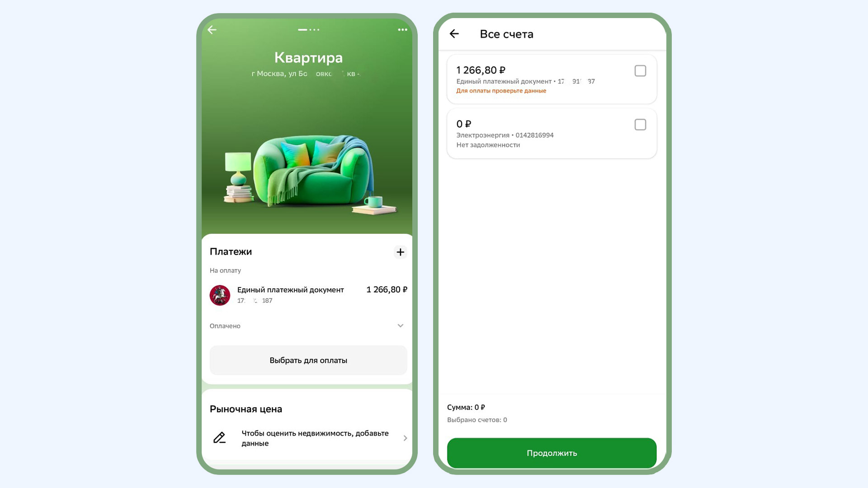The width and height of the screenshot is (868, 488).
Task: Expand the Оплачено section chevron
Action: coord(400,326)
